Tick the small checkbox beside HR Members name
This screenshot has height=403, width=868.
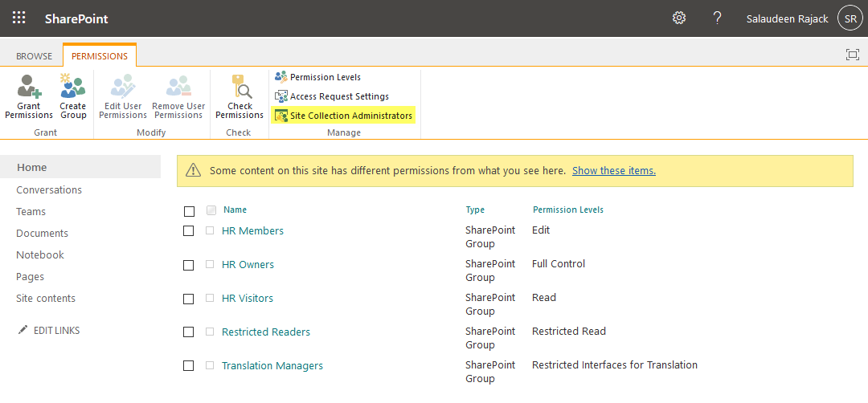pos(210,230)
